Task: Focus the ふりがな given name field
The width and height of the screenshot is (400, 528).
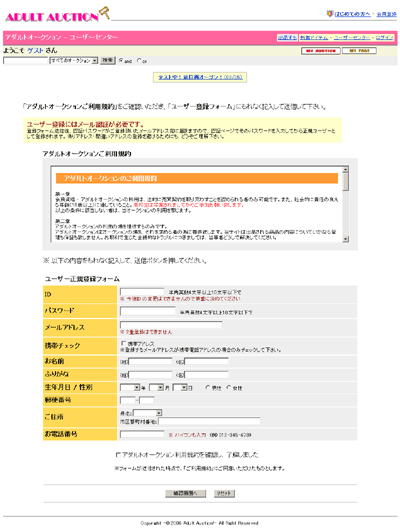Action: tap(206, 374)
